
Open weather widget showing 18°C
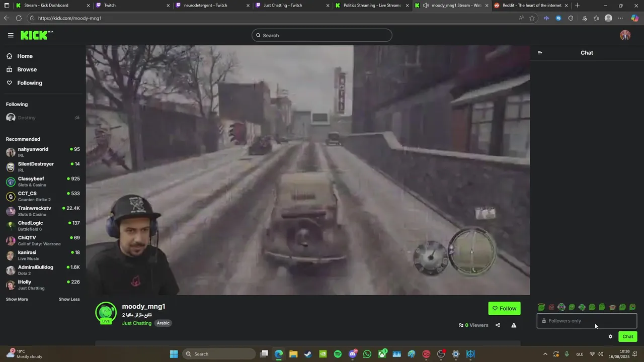[24, 354]
